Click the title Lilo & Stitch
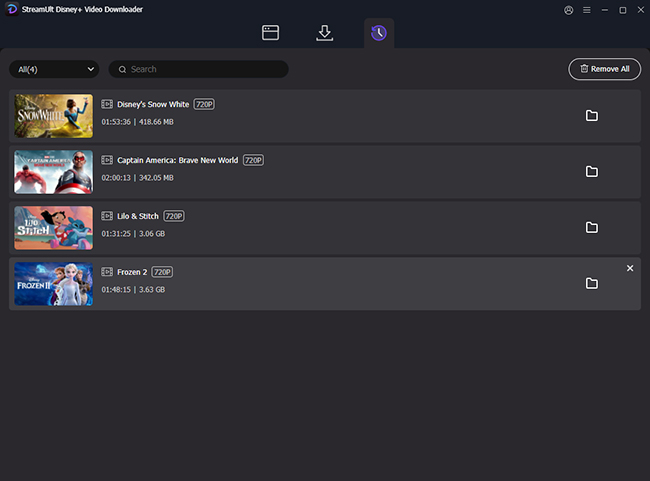The width and height of the screenshot is (650, 481). click(138, 216)
